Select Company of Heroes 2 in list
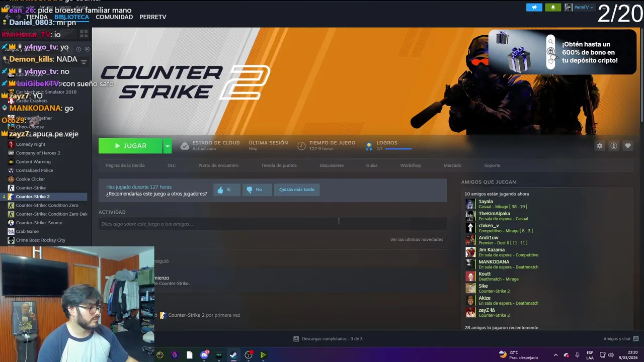This screenshot has width=644, height=362. 38,153
